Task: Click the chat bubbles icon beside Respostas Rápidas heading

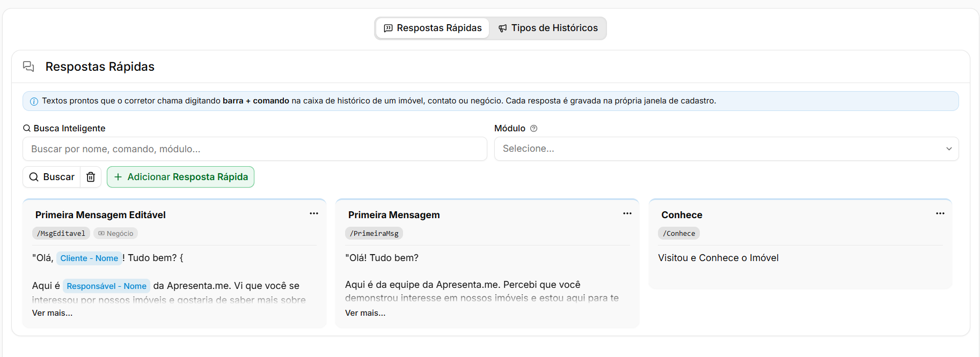Action: pos(28,66)
